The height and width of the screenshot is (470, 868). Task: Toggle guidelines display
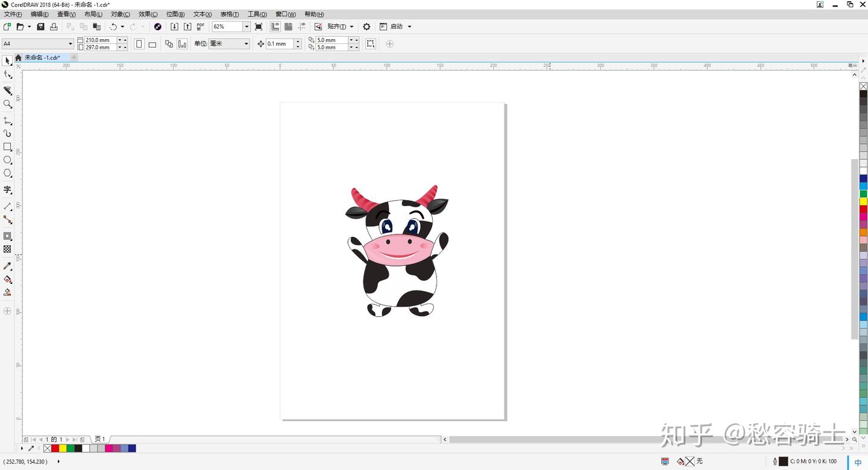click(x=301, y=27)
